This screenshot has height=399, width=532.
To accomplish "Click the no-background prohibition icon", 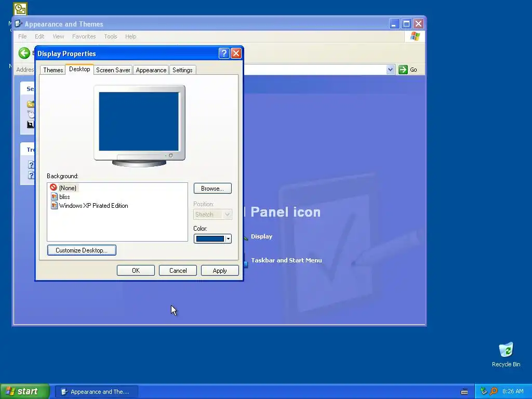I will (x=54, y=187).
